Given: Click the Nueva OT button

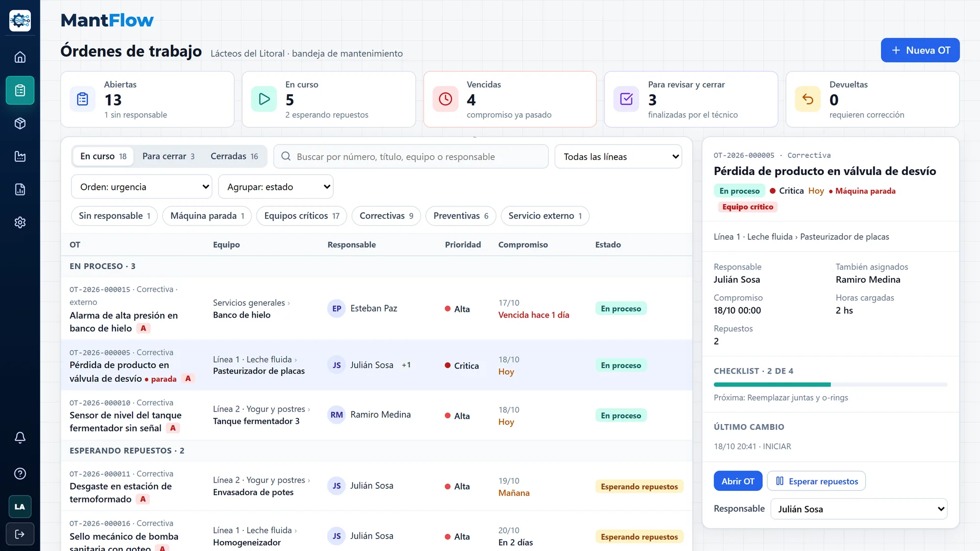Looking at the screenshot, I should [x=920, y=50].
